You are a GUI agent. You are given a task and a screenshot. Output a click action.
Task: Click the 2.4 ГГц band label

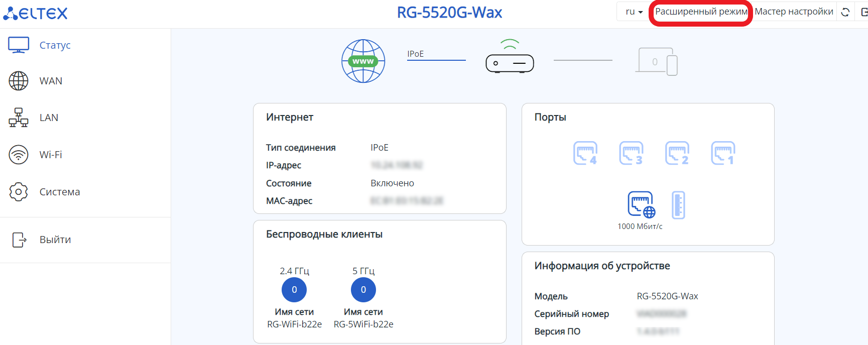294,271
